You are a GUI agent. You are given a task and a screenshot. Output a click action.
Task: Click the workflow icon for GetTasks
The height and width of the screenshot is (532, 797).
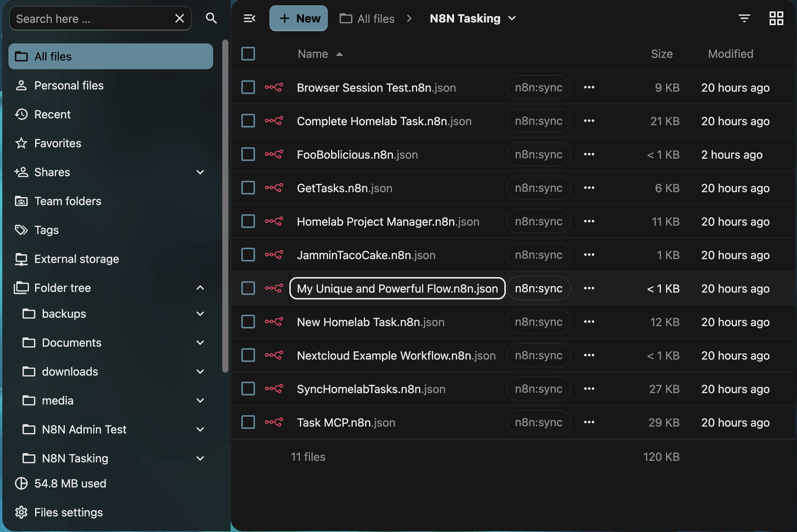tap(274, 188)
